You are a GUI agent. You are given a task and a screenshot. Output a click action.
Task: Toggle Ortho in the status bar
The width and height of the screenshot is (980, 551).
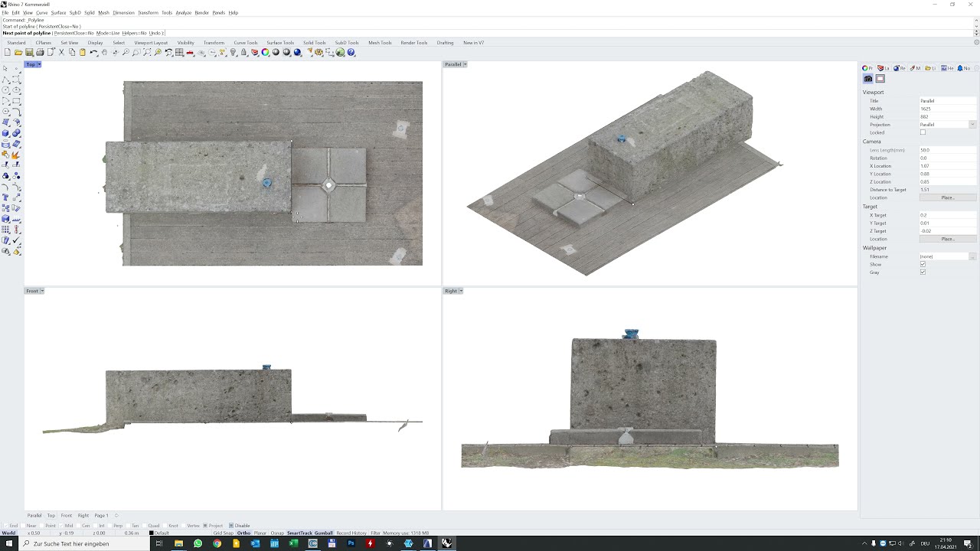pyautogui.click(x=244, y=533)
